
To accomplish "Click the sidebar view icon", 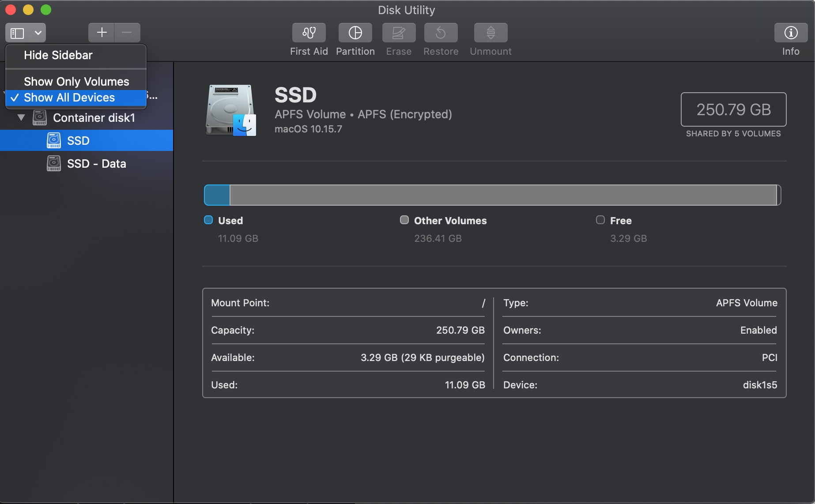I will tap(17, 33).
